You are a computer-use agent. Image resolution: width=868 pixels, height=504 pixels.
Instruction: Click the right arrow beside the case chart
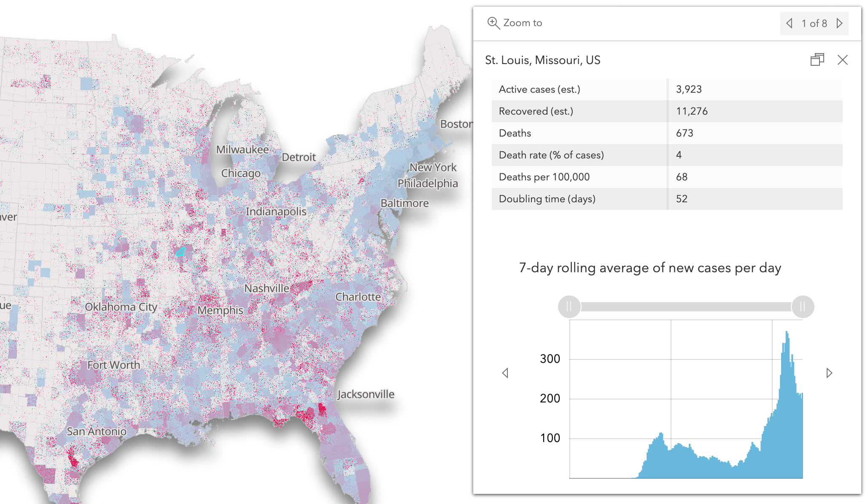pyautogui.click(x=828, y=373)
